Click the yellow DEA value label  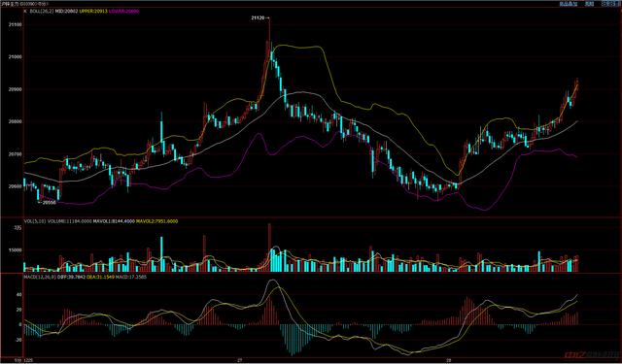[x=100, y=277]
